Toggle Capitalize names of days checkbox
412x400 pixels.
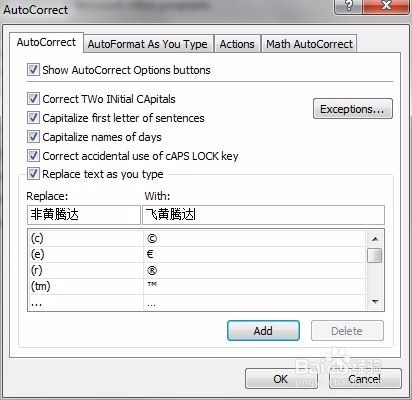pos(33,137)
